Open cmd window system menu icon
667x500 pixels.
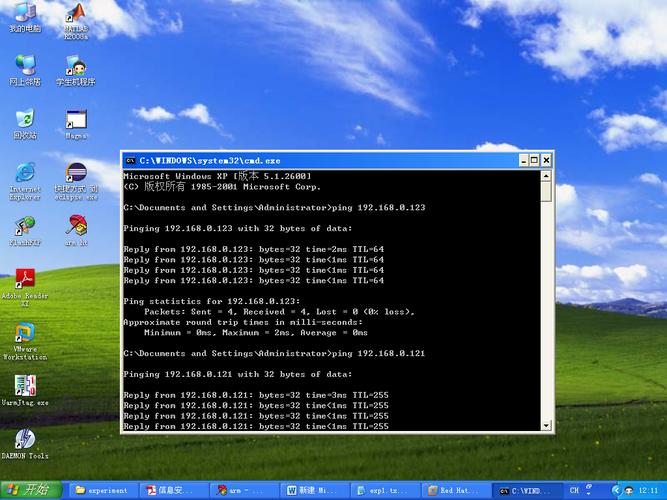tap(131, 160)
